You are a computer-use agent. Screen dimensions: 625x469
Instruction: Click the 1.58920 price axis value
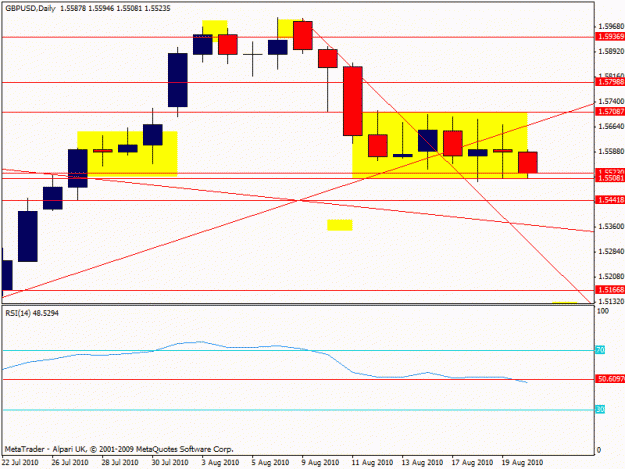click(x=611, y=51)
